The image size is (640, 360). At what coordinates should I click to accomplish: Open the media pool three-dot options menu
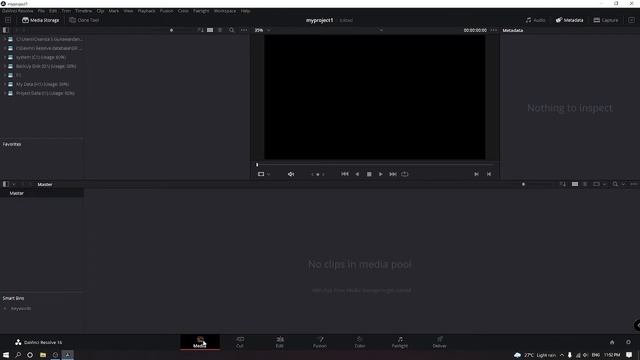point(633,184)
